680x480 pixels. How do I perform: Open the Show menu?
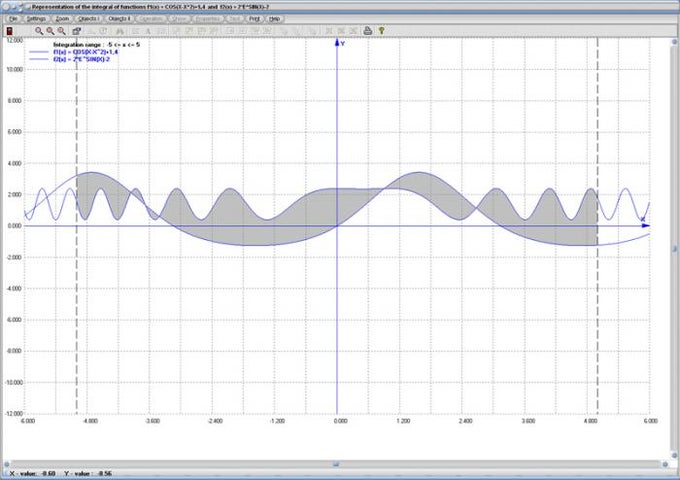coord(179,19)
